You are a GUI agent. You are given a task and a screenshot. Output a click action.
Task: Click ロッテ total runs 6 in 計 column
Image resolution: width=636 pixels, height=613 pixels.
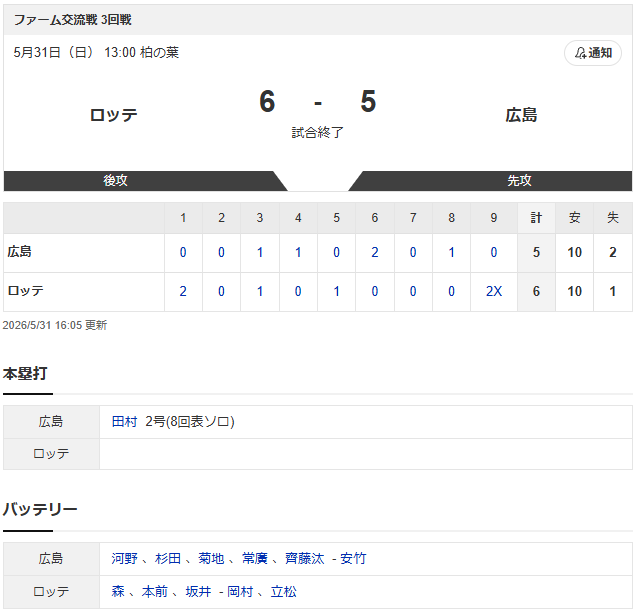click(x=536, y=291)
